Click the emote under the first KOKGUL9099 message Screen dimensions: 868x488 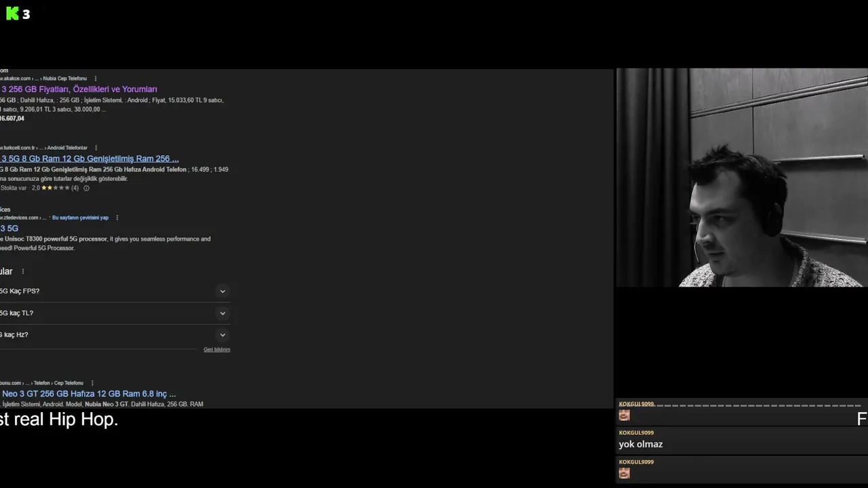[624, 415]
